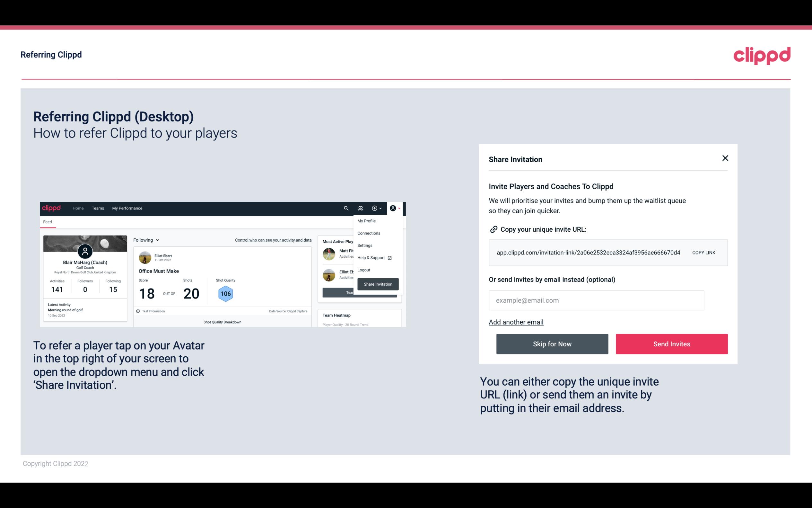This screenshot has height=508, width=812.
Task: Click the example@email.com input field
Action: [x=596, y=300]
